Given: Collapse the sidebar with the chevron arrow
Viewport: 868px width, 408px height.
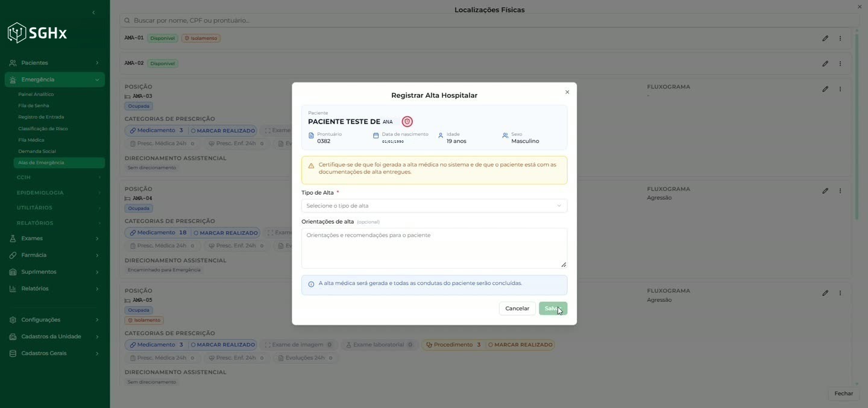Looking at the screenshot, I should click(x=93, y=13).
